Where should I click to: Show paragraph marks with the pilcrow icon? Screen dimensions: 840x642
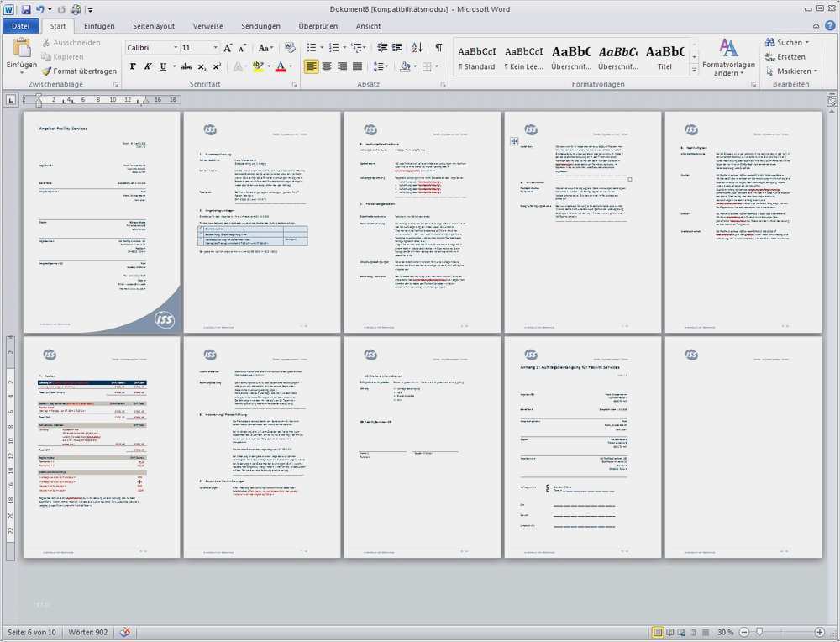[438, 48]
